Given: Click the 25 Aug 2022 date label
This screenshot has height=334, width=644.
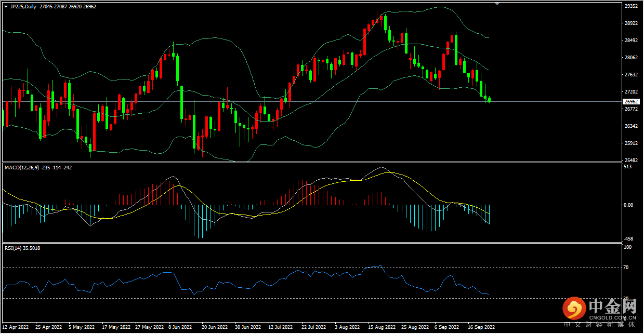Looking at the screenshot, I should click(x=415, y=327).
